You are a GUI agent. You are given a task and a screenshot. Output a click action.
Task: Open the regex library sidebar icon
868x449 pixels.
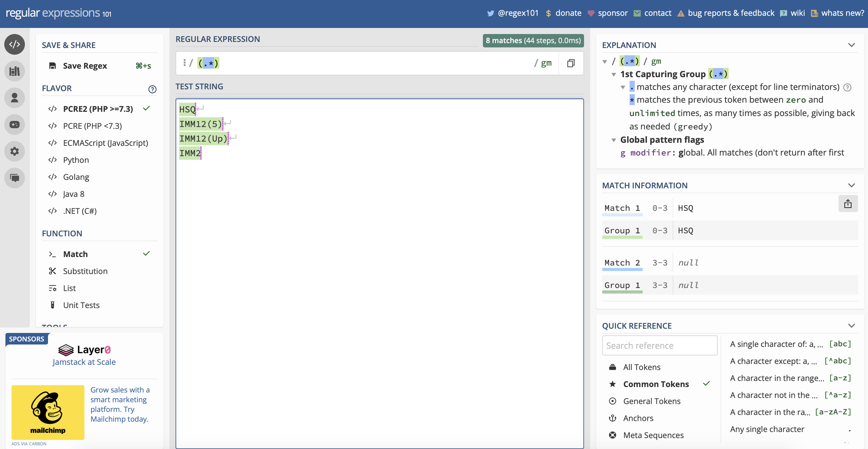[15, 71]
